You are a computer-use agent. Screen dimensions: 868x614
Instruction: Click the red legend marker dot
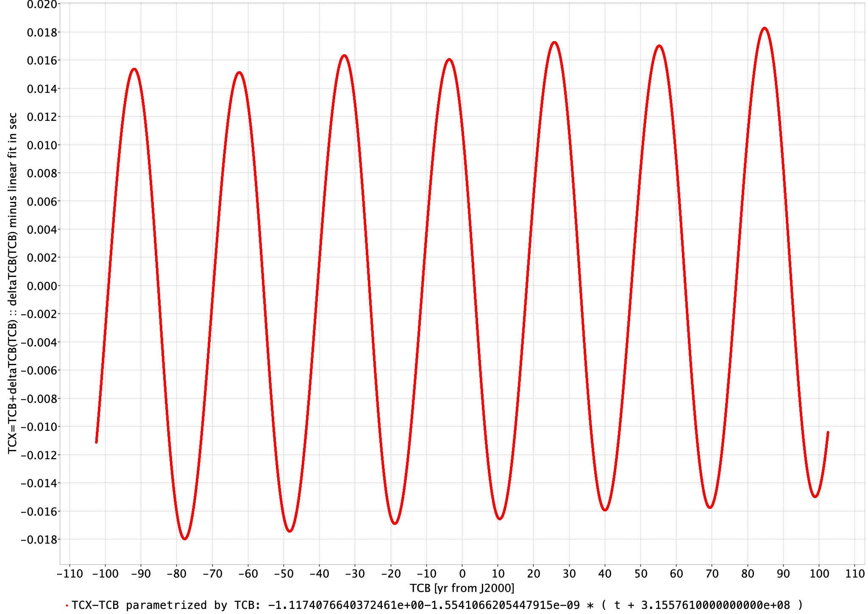pyautogui.click(x=67, y=606)
